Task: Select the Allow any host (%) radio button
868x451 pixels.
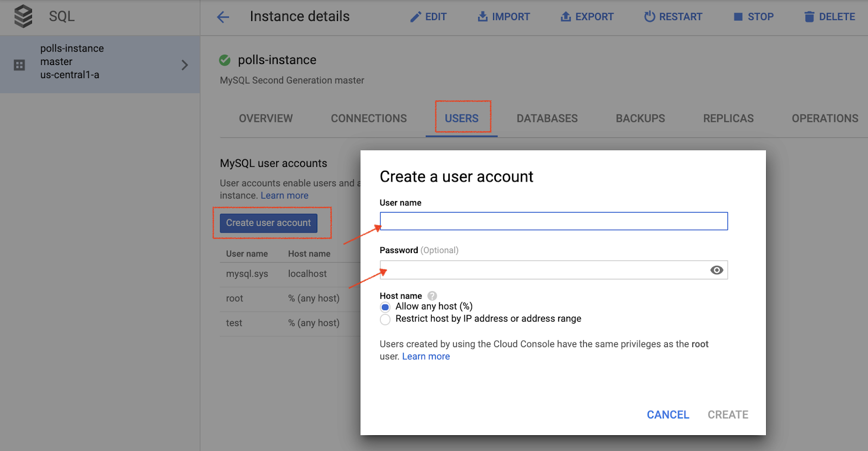Action: [385, 307]
